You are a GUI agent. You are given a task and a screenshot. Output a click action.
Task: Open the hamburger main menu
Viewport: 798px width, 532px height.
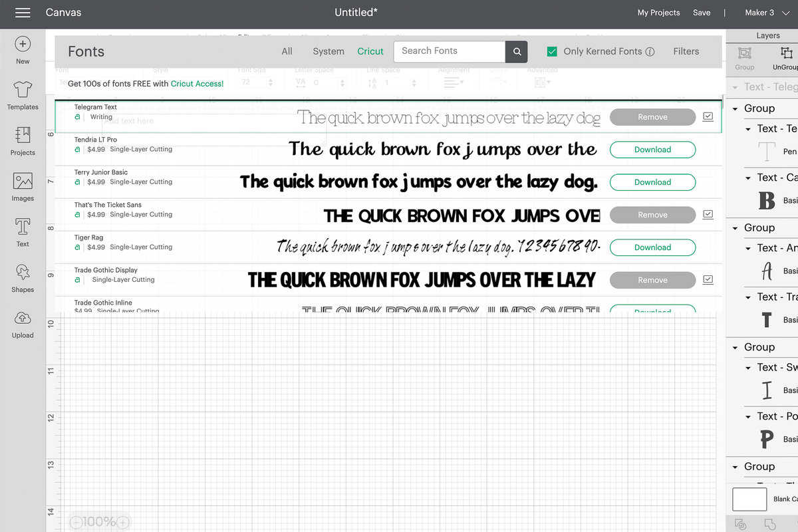coord(23,13)
